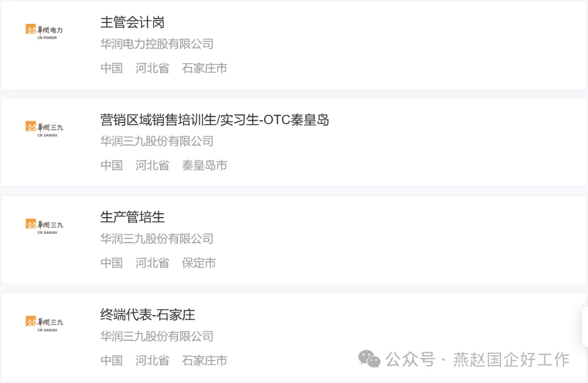Click 秦皇岛市 location tag

point(204,166)
